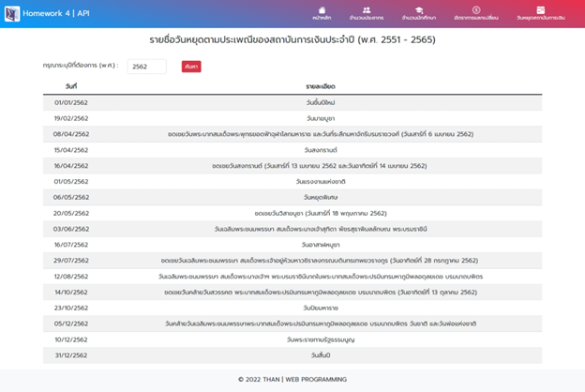This screenshot has height=392, width=585.
Task: Click the 'Homework 4 | API' title link
Action: [56, 13]
